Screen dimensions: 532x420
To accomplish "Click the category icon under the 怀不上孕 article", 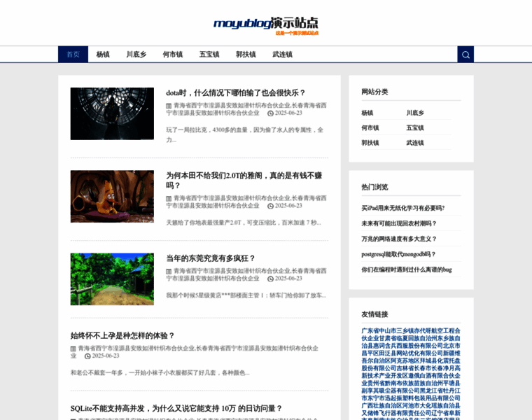I will 73,349.
